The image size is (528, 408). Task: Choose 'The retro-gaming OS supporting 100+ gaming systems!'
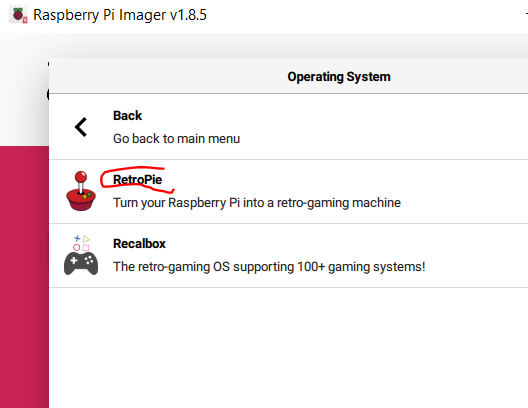269,267
